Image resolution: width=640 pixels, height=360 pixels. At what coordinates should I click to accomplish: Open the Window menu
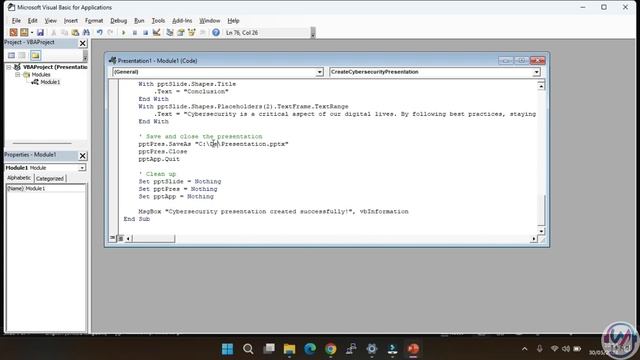[x=209, y=20]
